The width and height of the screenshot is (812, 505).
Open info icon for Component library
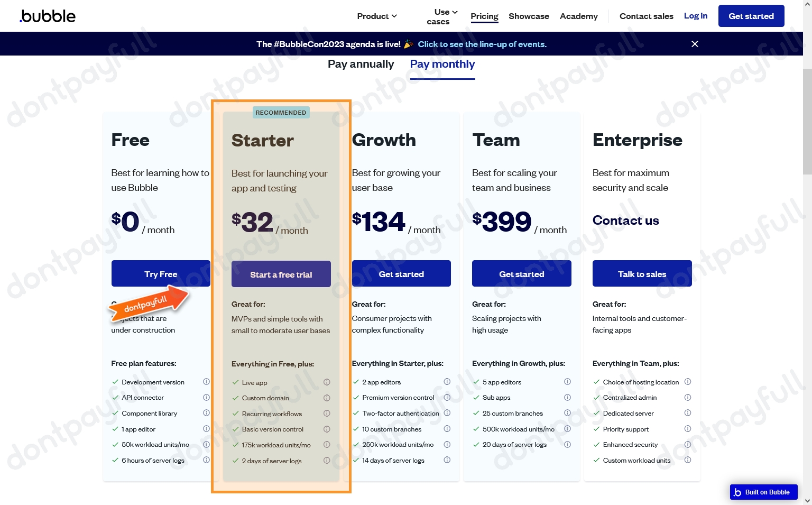point(206,413)
